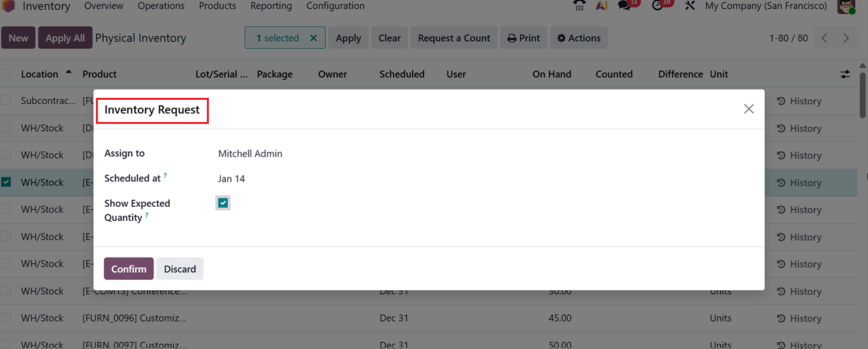Open the discuss messages icon

point(625,5)
